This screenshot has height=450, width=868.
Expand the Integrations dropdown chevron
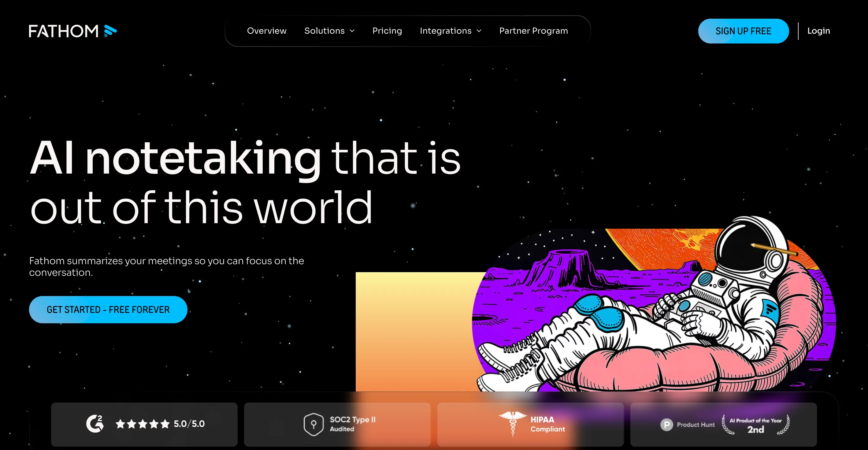479,31
